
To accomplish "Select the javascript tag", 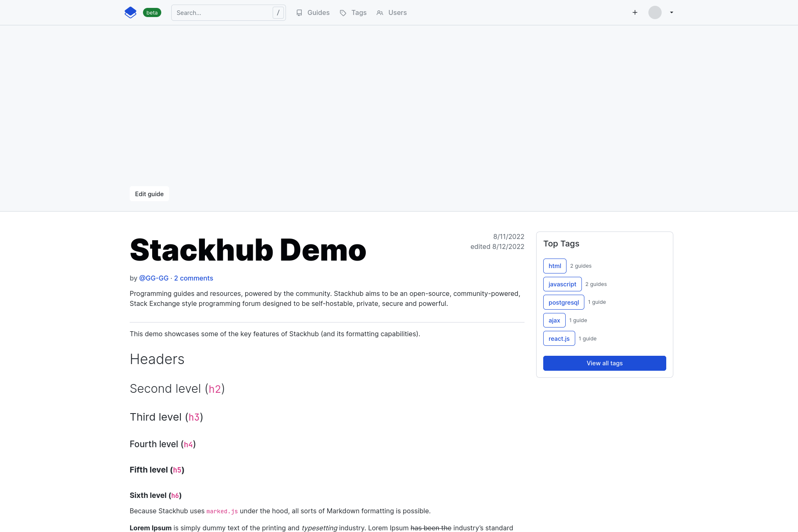I will 562,284.
